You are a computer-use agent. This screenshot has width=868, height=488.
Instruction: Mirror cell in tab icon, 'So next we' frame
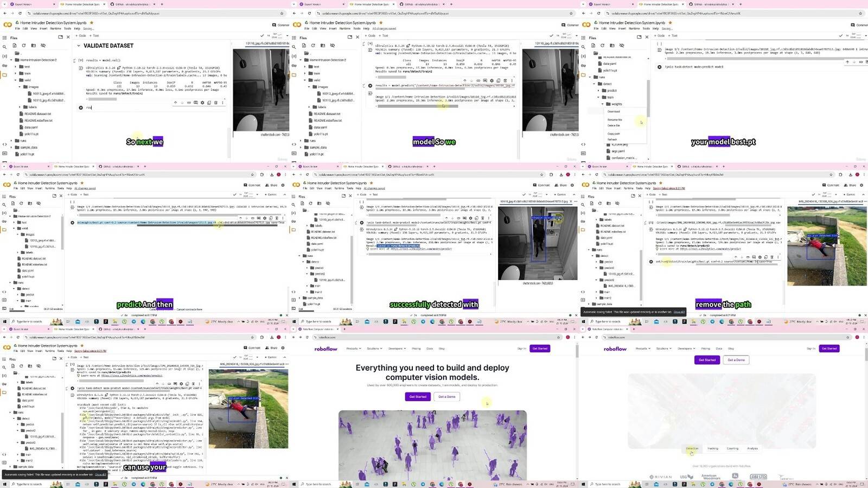click(x=209, y=103)
